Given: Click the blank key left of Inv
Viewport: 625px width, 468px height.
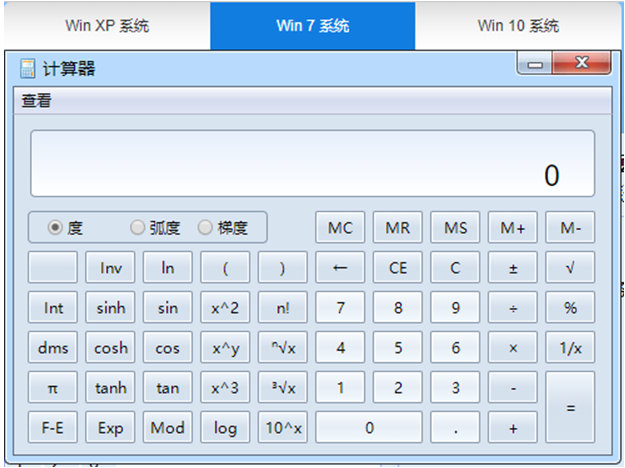Looking at the screenshot, I should pos(53,267).
